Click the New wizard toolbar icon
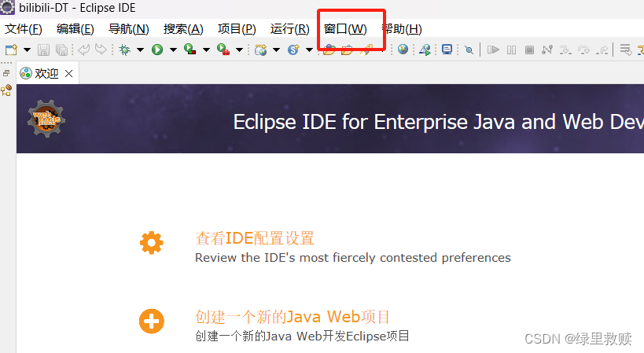Image resolution: width=644 pixels, height=353 pixels. [x=11, y=50]
